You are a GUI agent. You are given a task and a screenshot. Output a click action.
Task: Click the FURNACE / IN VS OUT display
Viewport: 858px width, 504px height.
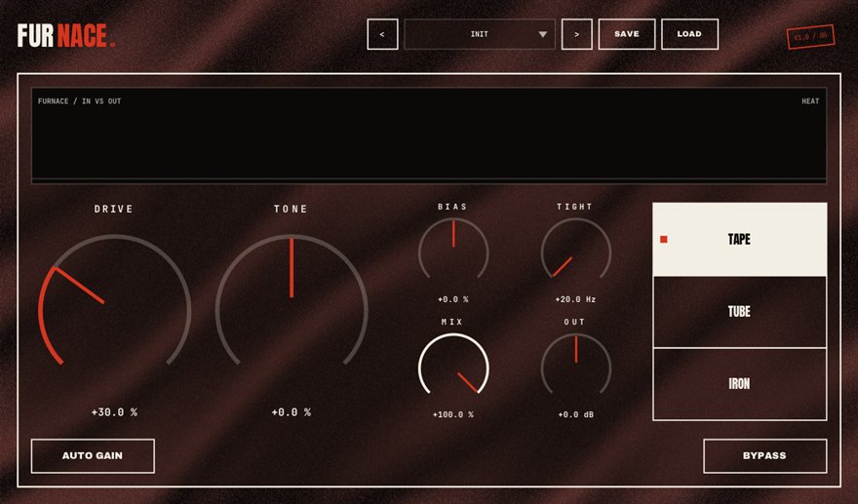point(429,135)
